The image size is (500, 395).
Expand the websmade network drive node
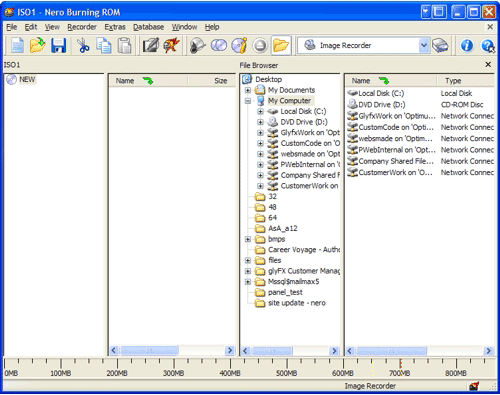260,154
